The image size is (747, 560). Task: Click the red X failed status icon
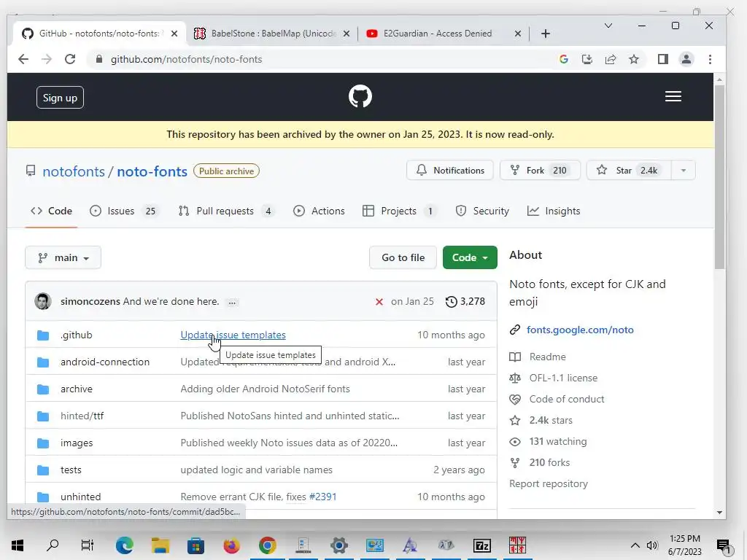[x=379, y=302]
